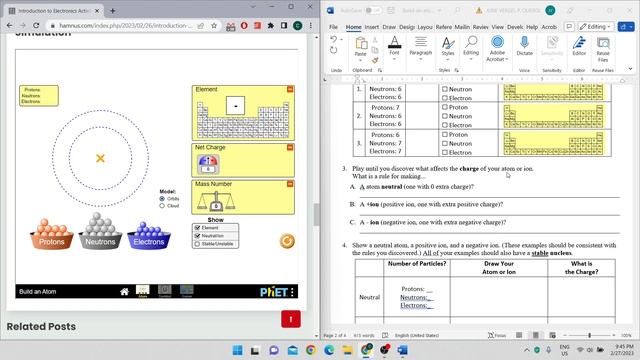The width and height of the screenshot is (640, 360).
Task: Open the File menu in Word
Action: (x=333, y=27)
